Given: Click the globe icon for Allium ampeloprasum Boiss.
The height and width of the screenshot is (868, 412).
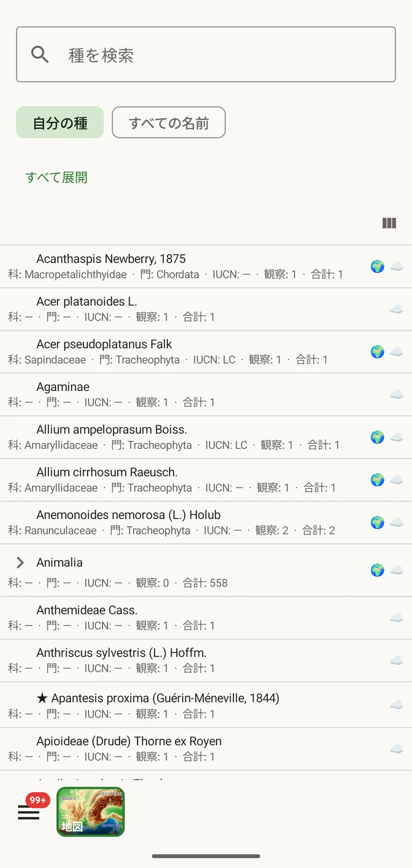Looking at the screenshot, I should point(378,438).
